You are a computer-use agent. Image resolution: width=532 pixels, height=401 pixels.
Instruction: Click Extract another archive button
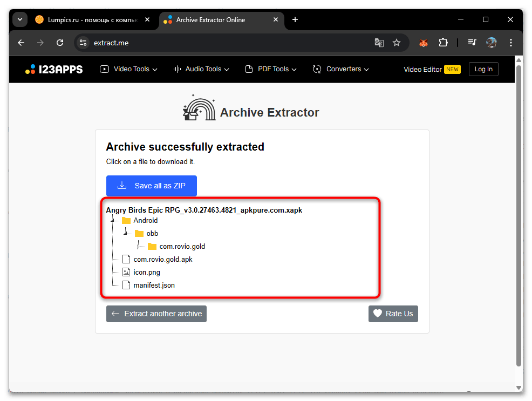pos(156,314)
